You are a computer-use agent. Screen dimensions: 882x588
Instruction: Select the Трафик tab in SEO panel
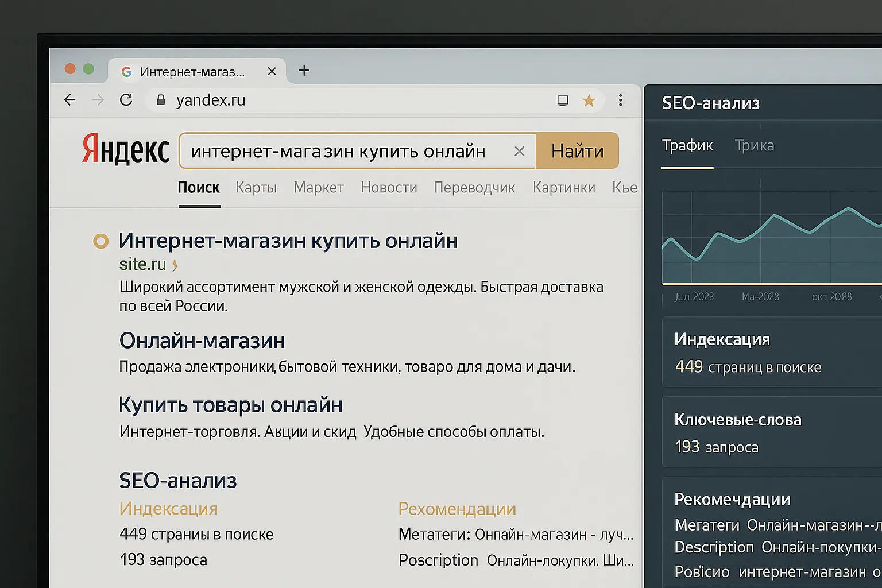(x=687, y=145)
